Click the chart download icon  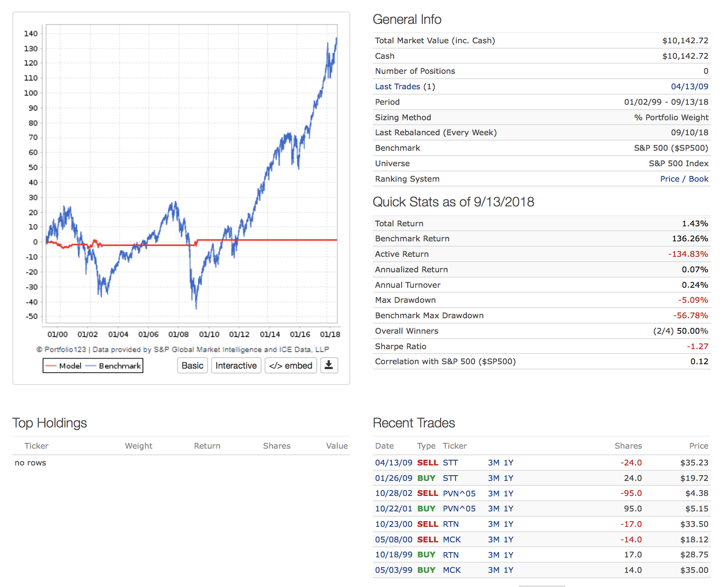[x=329, y=365]
